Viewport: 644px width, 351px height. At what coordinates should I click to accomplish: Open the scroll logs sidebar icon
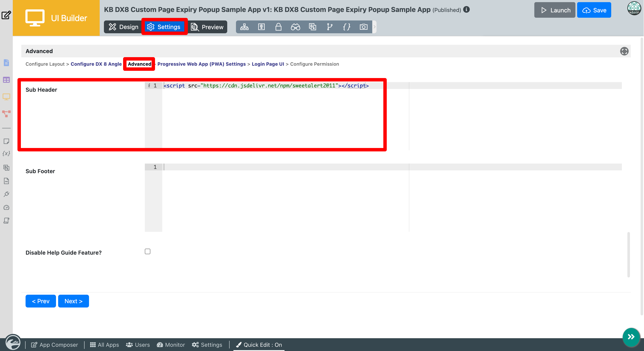[x=6, y=220]
